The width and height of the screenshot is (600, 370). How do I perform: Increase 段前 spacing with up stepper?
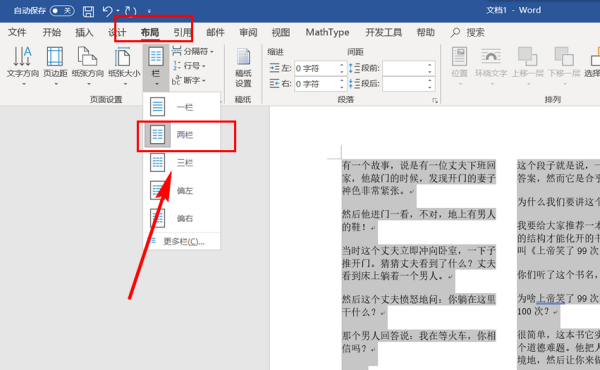point(430,65)
